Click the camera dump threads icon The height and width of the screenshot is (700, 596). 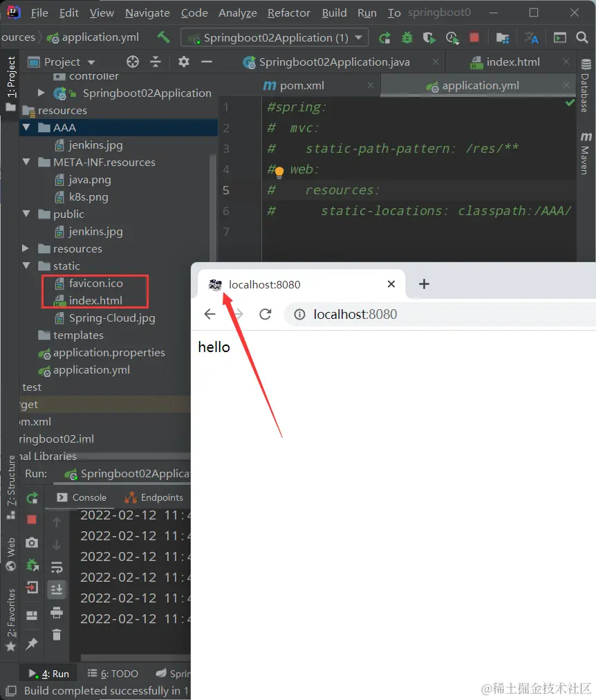click(32, 542)
